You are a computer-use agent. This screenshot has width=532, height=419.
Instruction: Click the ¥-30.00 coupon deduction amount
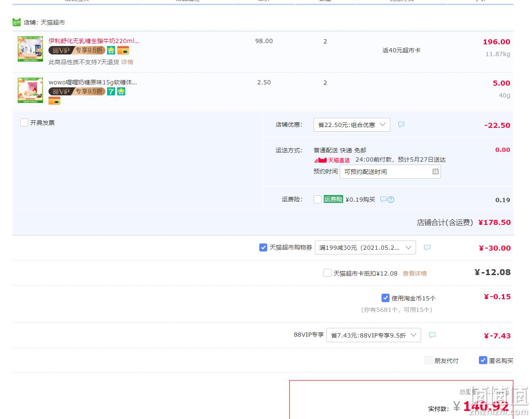[x=495, y=248]
